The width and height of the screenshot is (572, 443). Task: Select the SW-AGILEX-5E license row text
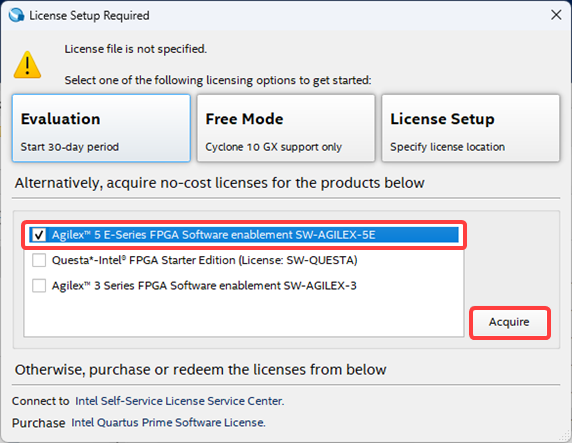[x=213, y=235]
